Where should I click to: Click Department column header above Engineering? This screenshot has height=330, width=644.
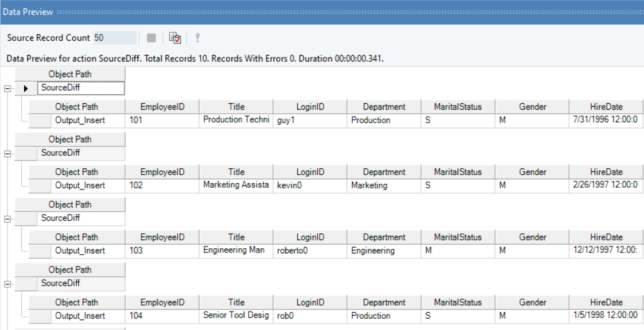coord(384,238)
